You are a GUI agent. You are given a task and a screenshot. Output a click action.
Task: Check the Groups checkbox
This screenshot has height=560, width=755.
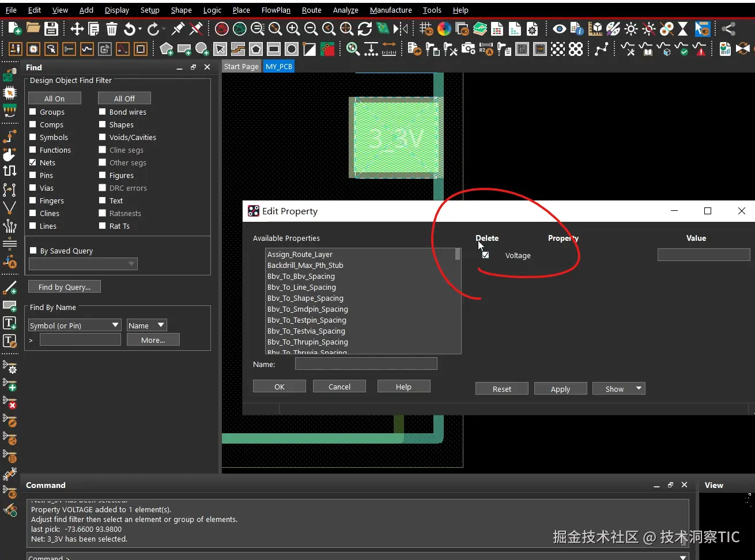click(x=33, y=112)
